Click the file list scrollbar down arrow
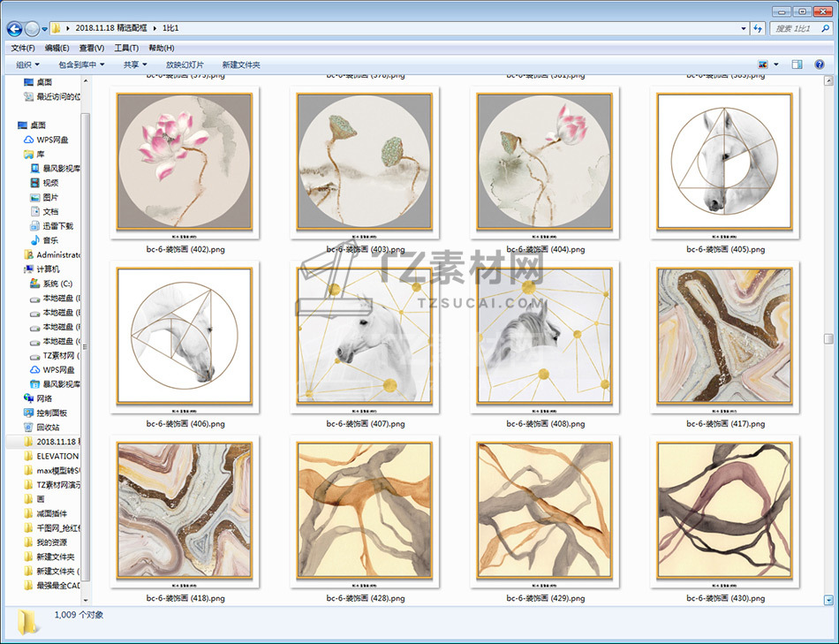The height and width of the screenshot is (644, 839). click(x=828, y=599)
